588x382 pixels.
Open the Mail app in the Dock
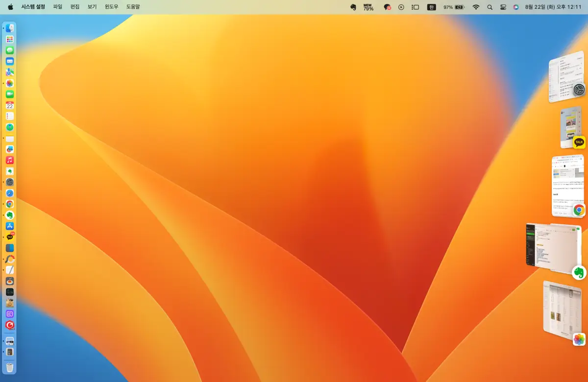(10, 61)
